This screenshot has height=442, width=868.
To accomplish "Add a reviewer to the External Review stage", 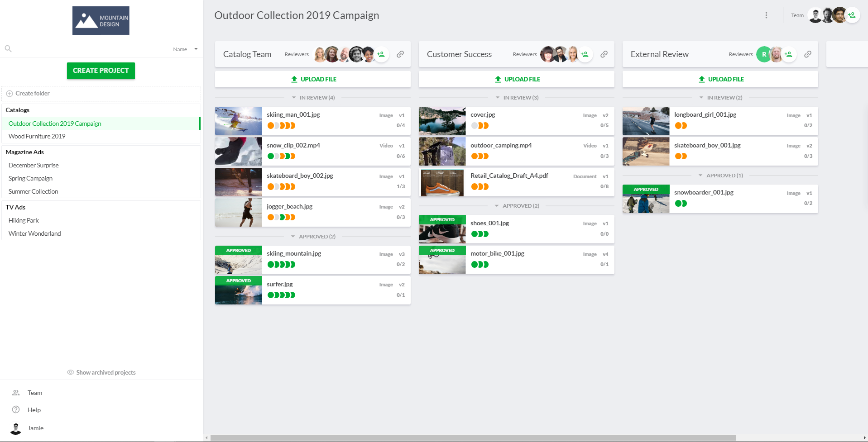I will (x=788, y=54).
